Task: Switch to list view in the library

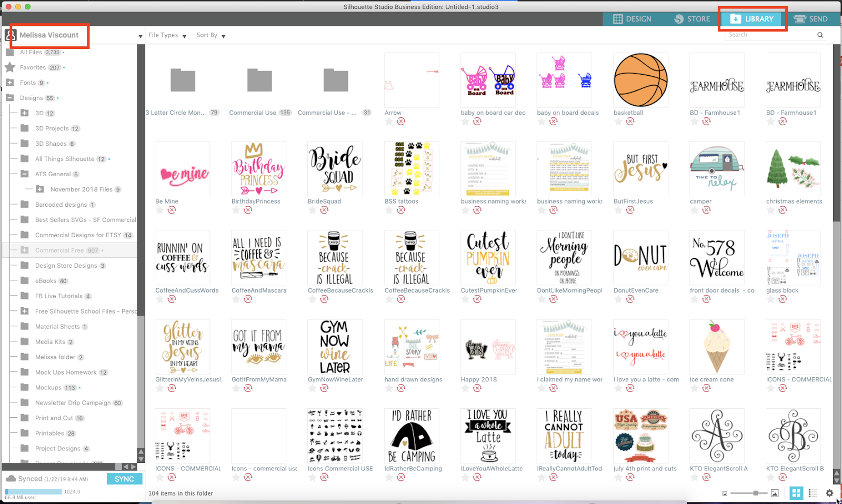Action: click(813, 493)
